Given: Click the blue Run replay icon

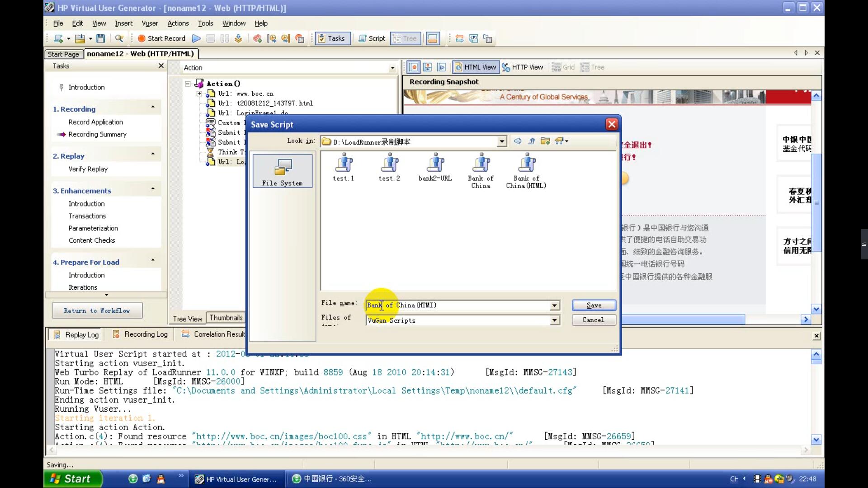Looking at the screenshot, I should (x=196, y=39).
